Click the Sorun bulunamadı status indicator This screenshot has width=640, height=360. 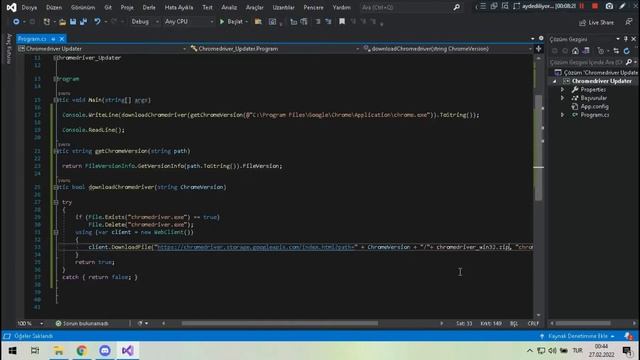(82, 323)
